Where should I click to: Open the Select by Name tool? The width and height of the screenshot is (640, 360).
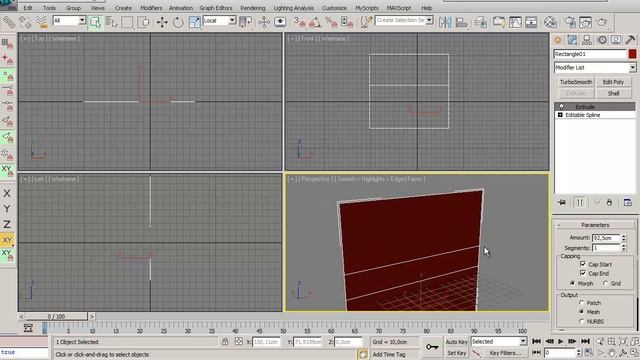pyautogui.click(x=111, y=22)
